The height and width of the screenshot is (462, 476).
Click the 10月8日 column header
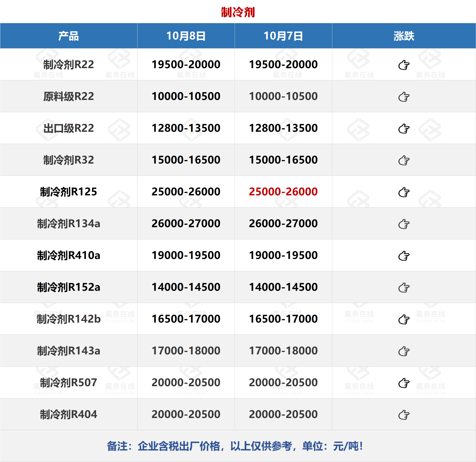[x=186, y=36]
